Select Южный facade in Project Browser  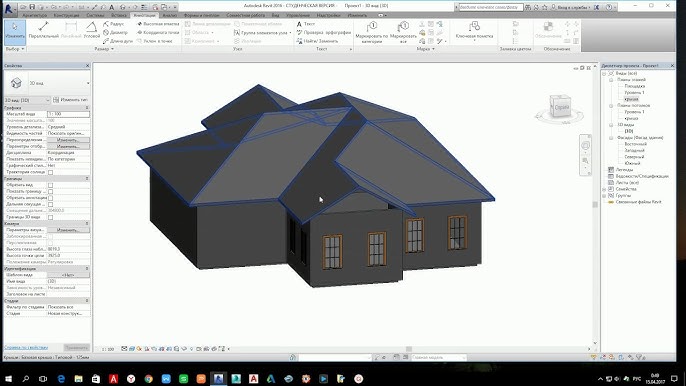pyautogui.click(x=633, y=163)
